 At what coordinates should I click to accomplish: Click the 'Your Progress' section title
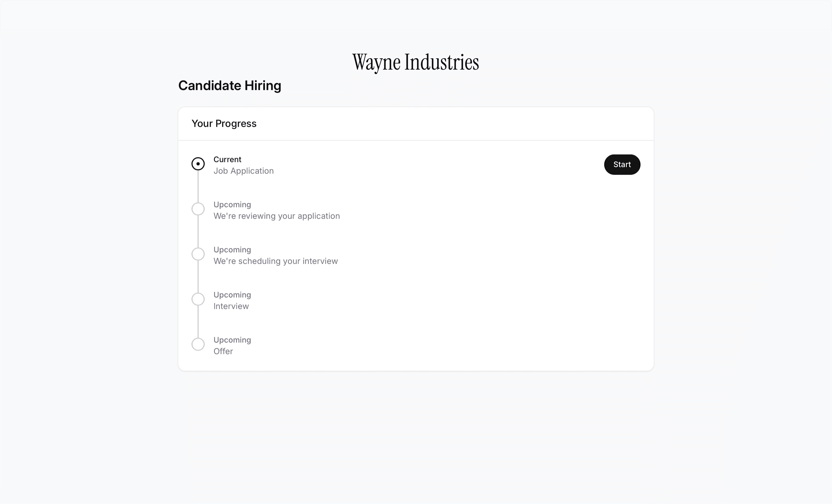pyautogui.click(x=224, y=124)
